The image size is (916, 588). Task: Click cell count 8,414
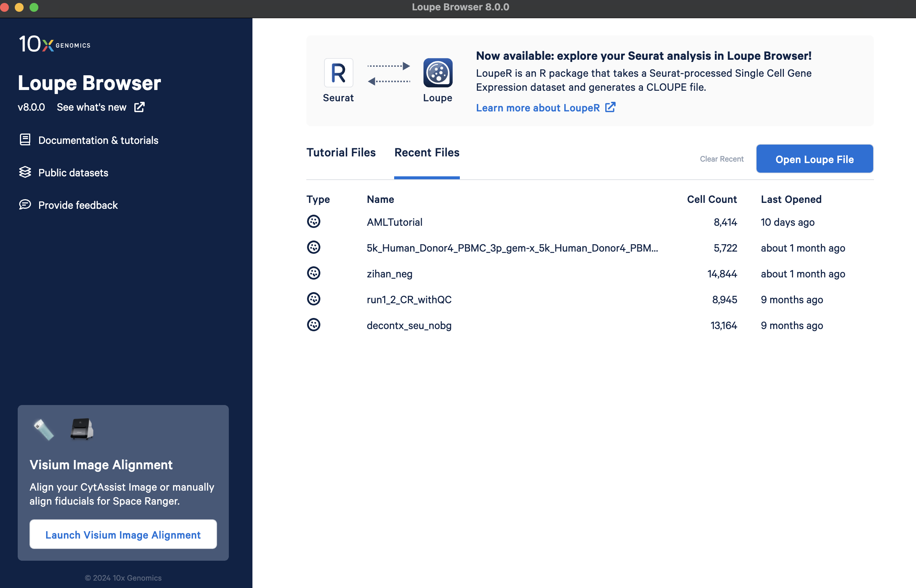(x=725, y=222)
